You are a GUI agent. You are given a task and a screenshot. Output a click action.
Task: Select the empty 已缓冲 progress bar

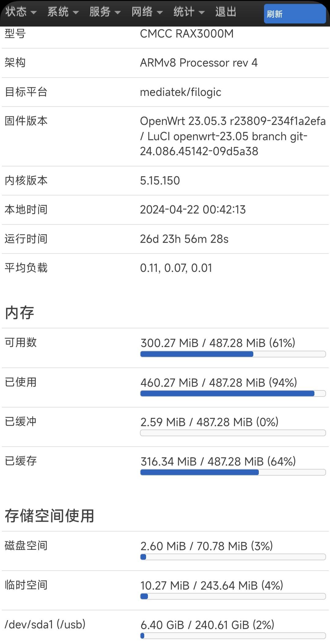[233, 433]
